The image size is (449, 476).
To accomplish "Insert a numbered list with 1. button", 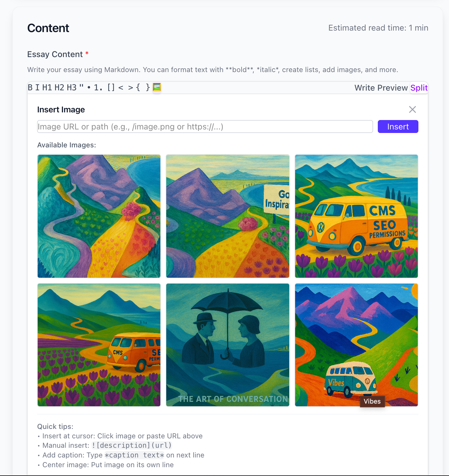I will (x=98, y=88).
